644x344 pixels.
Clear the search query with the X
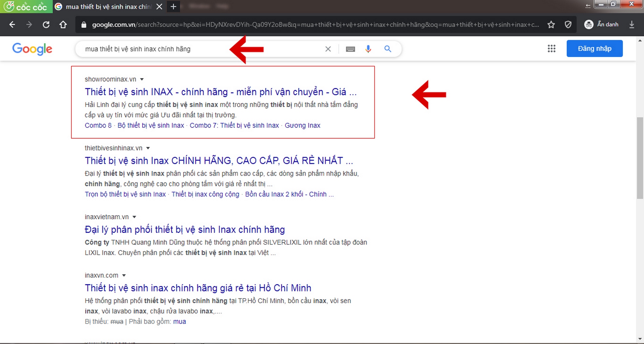click(328, 49)
